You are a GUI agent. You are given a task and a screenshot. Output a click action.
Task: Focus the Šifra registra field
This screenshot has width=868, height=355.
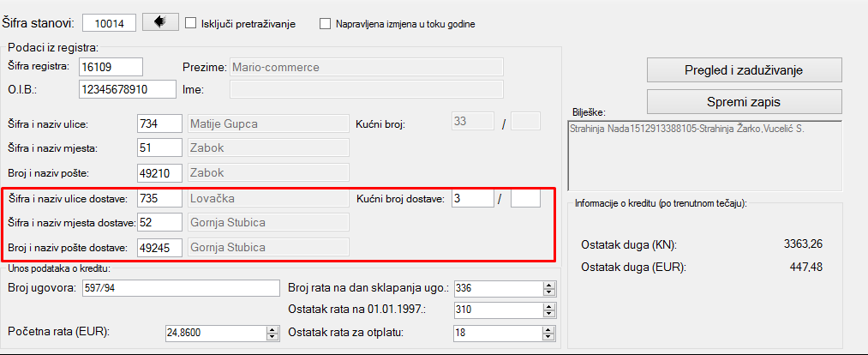[110, 67]
